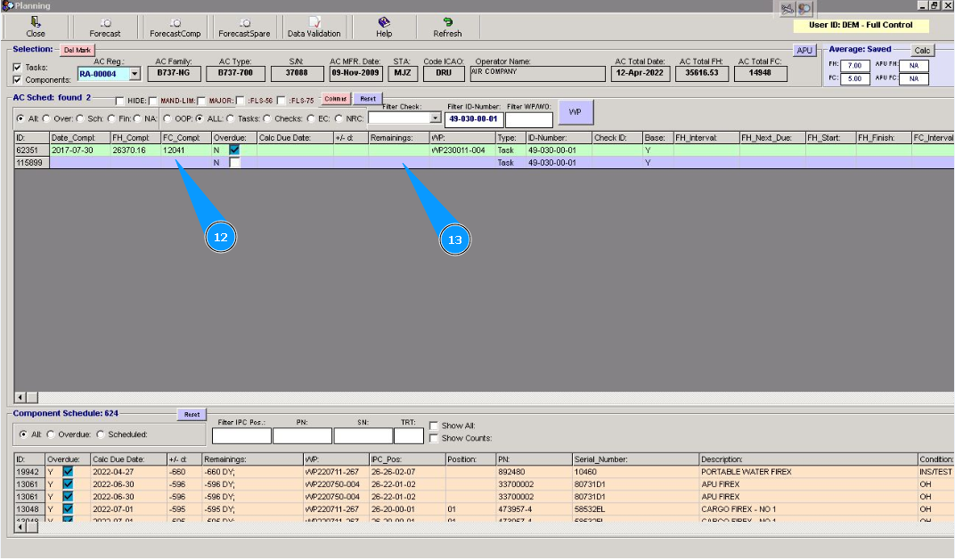Image resolution: width=955 pixels, height=560 pixels.
Task: Select the Overdue radio in Component Schedule
Action: [51, 434]
